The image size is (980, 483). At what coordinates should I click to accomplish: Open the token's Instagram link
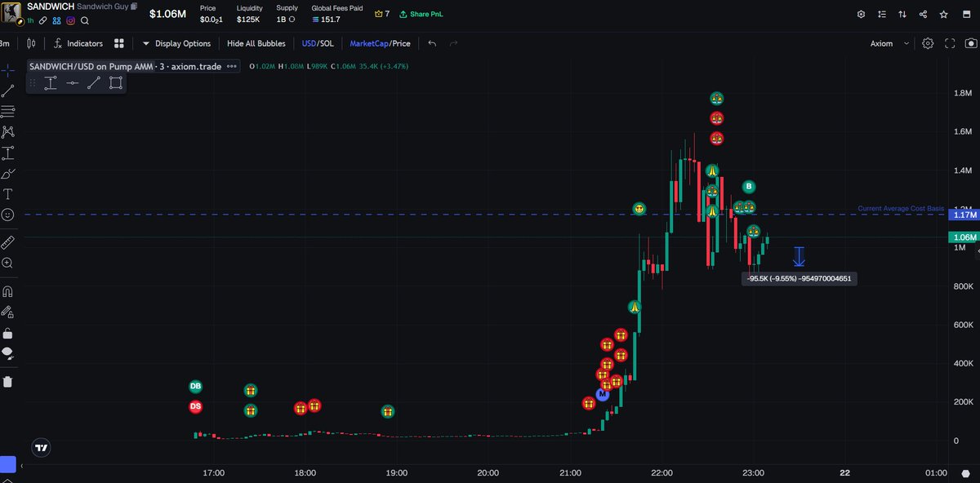[x=71, y=20]
